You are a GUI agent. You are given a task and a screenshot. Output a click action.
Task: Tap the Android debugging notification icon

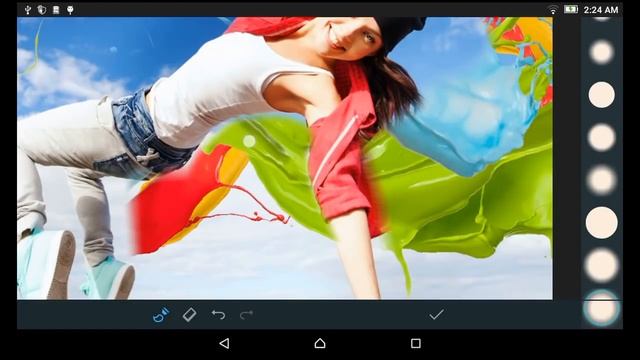(x=70, y=10)
